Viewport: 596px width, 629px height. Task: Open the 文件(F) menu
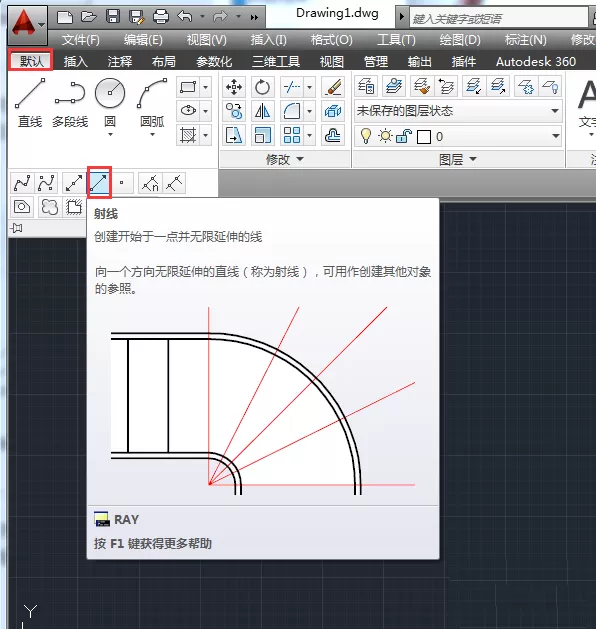[81, 40]
